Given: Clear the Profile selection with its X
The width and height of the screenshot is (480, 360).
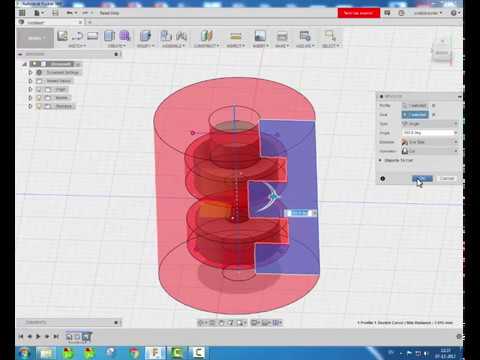Looking at the screenshot, I should tap(434, 106).
